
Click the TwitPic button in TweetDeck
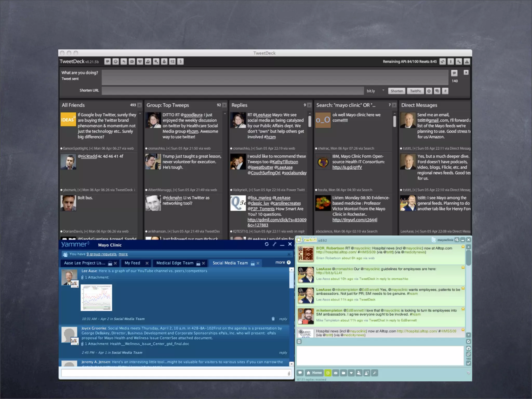pyautogui.click(x=415, y=91)
